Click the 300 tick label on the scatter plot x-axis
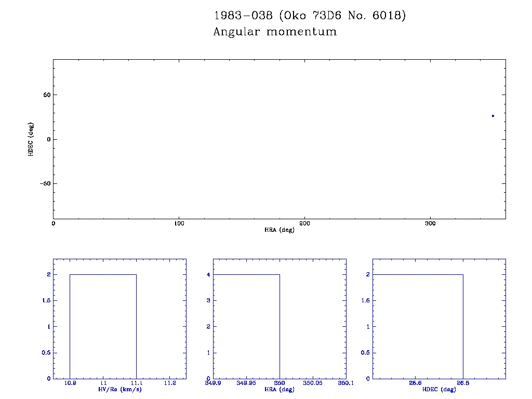This screenshot has height=399, width=532. click(x=430, y=223)
